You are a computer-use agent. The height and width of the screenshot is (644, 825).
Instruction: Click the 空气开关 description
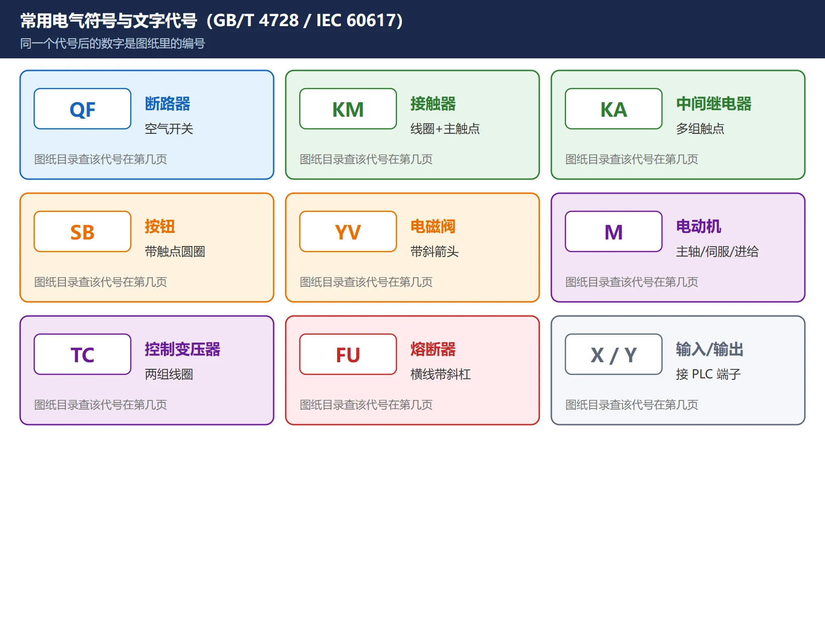pos(169,129)
